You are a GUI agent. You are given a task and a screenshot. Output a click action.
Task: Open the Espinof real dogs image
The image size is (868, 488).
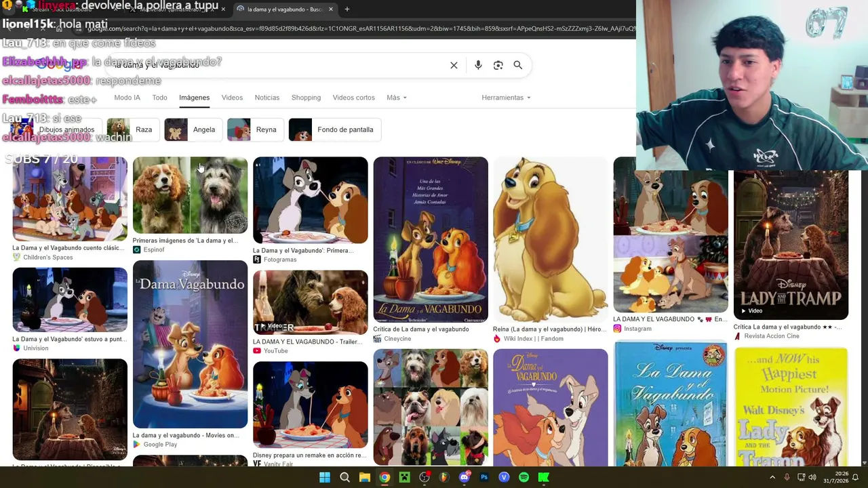pos(190,195)
